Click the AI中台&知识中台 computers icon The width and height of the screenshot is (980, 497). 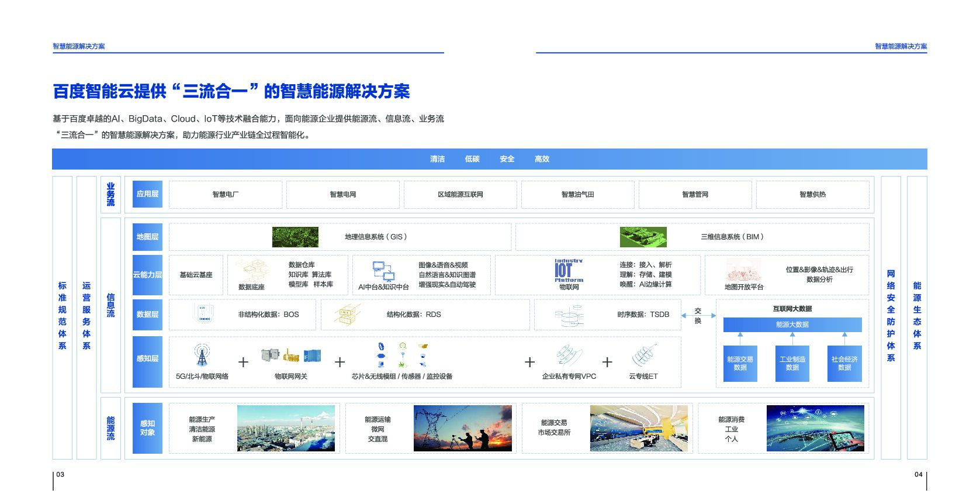tap(383, 271)
